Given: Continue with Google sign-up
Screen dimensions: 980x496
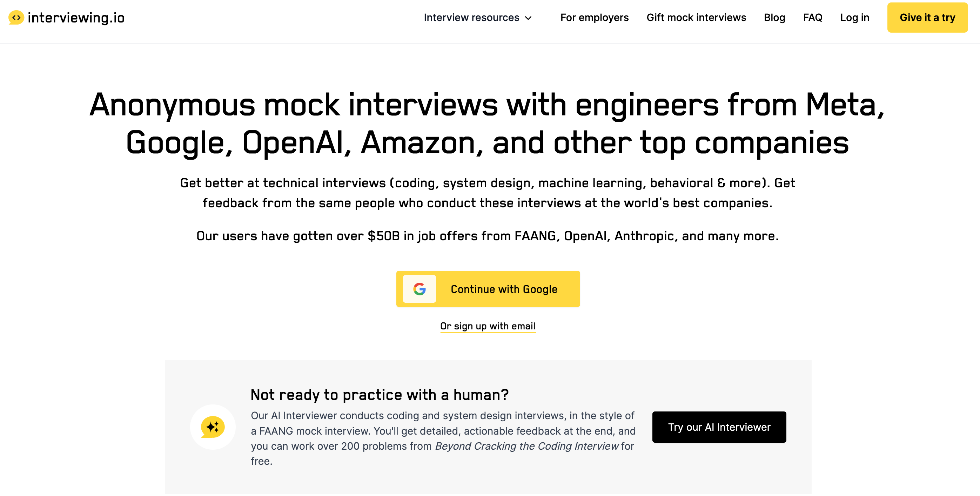Looking at the screenshot, I should point(504,289).
